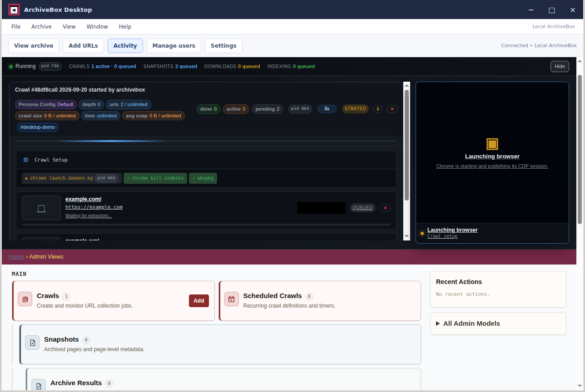Viewport: 585px width, 392px height.
Task: Open the Help menu
Action: click(125, 27)
